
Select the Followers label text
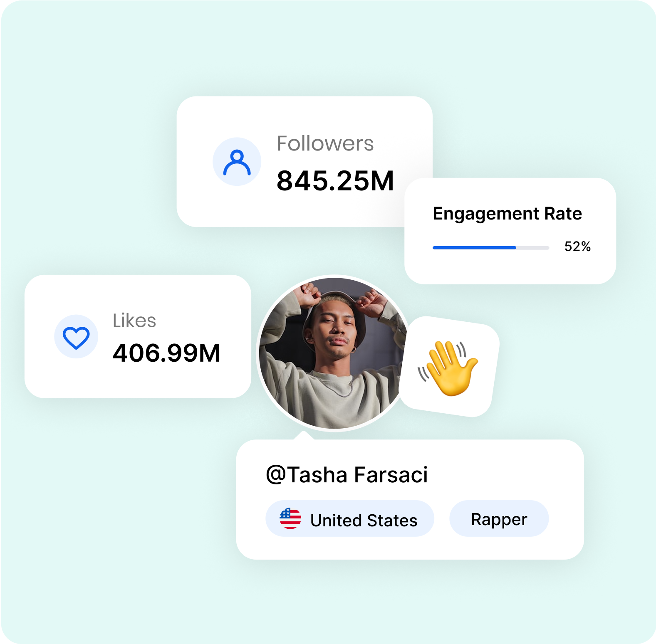(x=325, y=143)
